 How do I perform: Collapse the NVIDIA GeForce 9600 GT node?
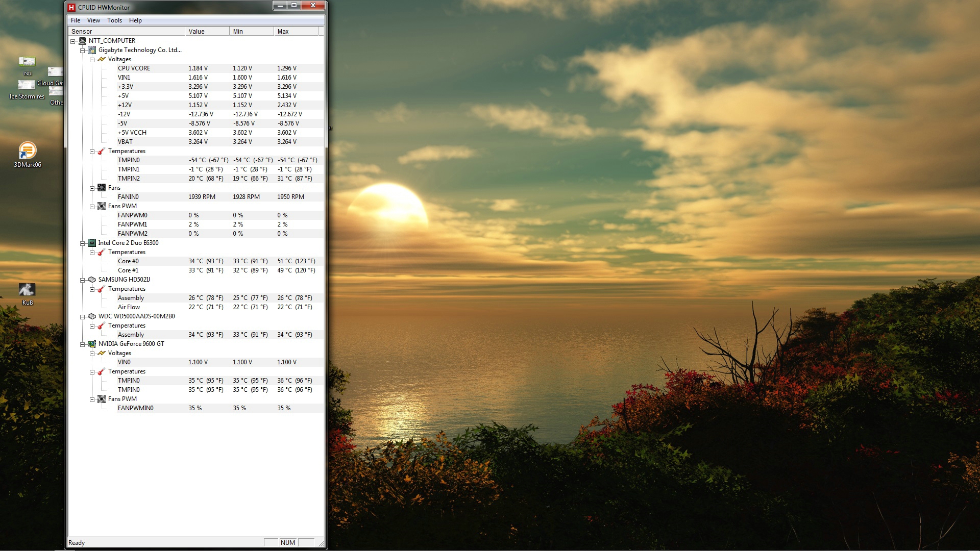pyautogui.click(x=82, y=344)
